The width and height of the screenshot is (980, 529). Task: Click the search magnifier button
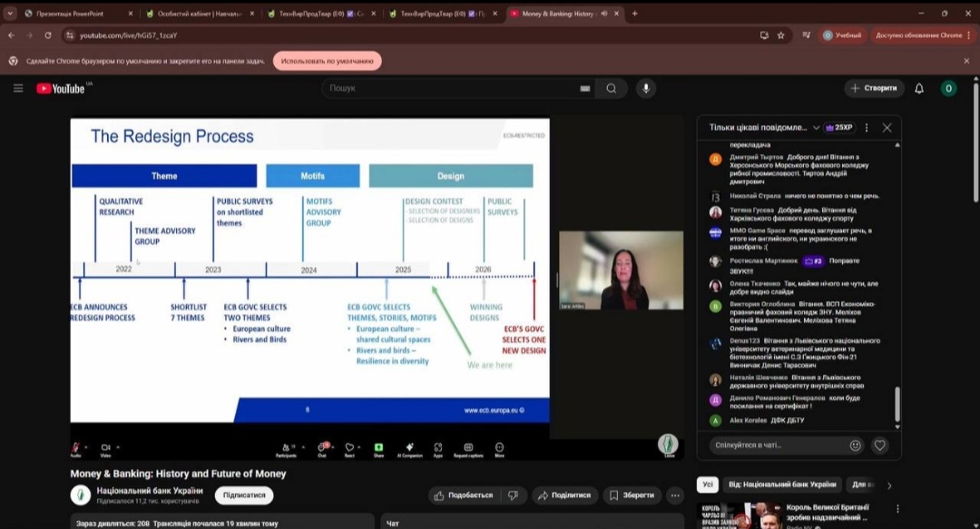click(x=612, y=88)
